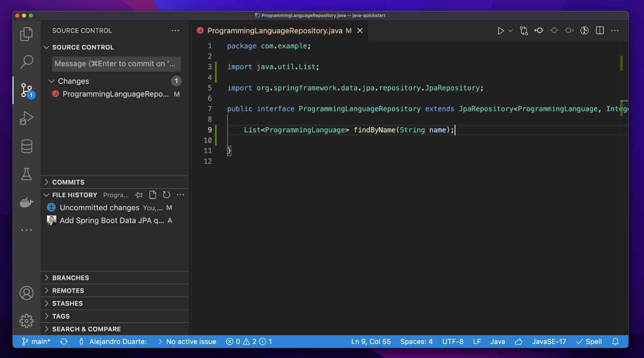Open the Testing flask icon
Image resolution: width=644 pixels, height=358 pixels.
[27, 174]
